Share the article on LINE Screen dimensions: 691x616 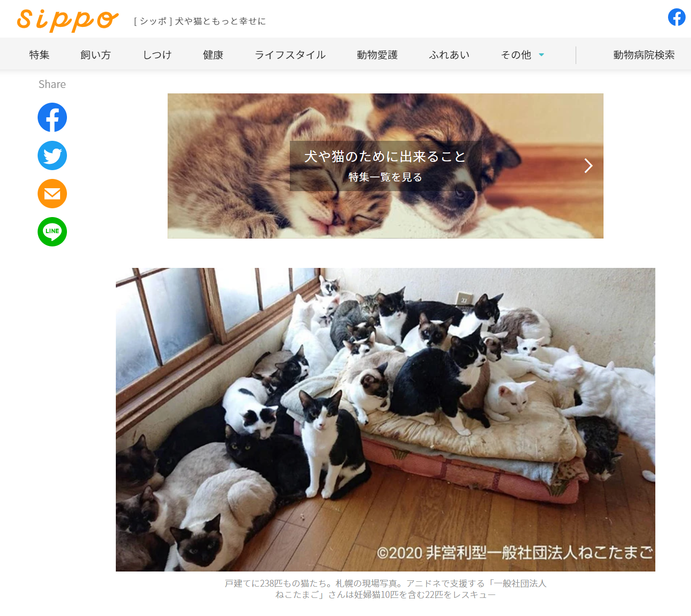(x=52, y=232)
